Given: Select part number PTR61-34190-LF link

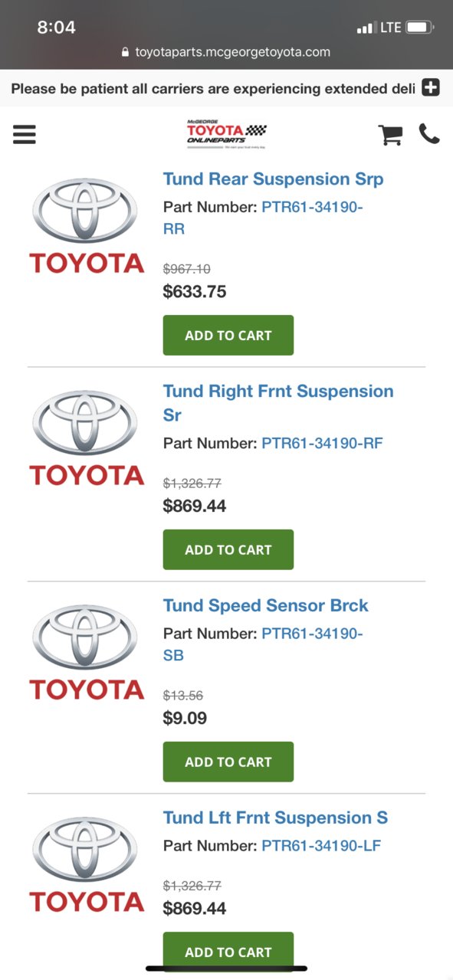Looking at the screenshot, I should point(321,846).
